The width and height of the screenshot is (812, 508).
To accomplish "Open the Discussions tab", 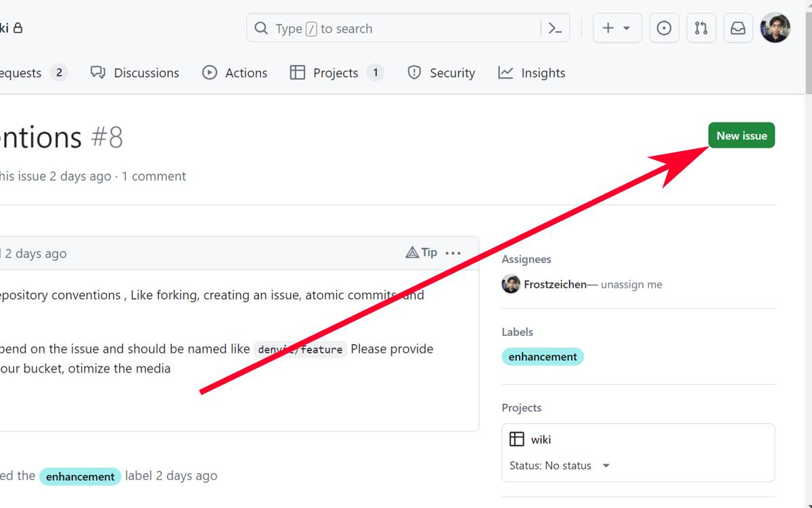I will pyautogui.click(x=135, y=73).
